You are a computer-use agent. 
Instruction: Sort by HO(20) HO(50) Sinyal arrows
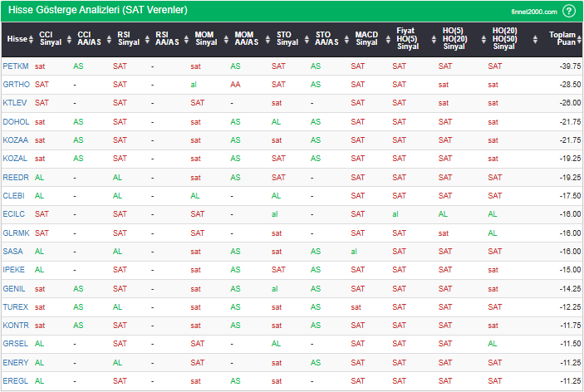(533, 39)
